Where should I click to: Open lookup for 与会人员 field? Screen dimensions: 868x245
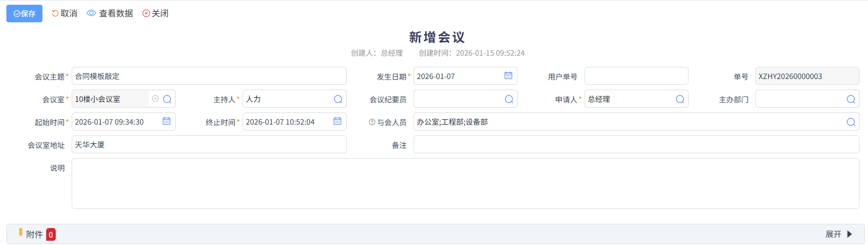(x=851, y=122)
